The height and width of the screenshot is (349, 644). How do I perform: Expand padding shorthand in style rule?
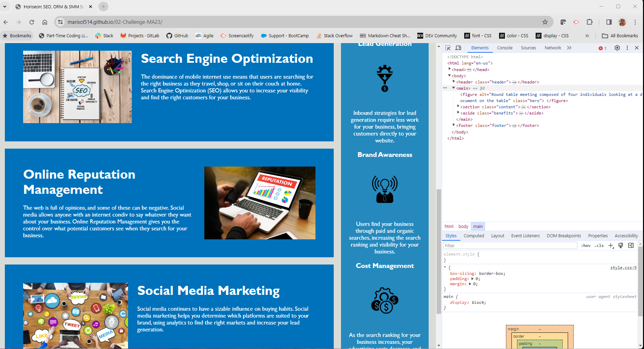pos(472,279)
